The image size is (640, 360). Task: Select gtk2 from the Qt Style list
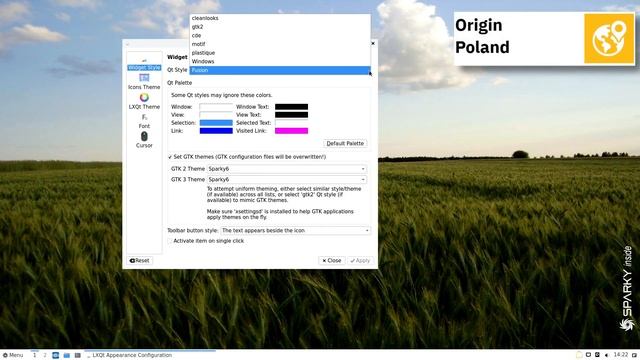pos(280,27)
